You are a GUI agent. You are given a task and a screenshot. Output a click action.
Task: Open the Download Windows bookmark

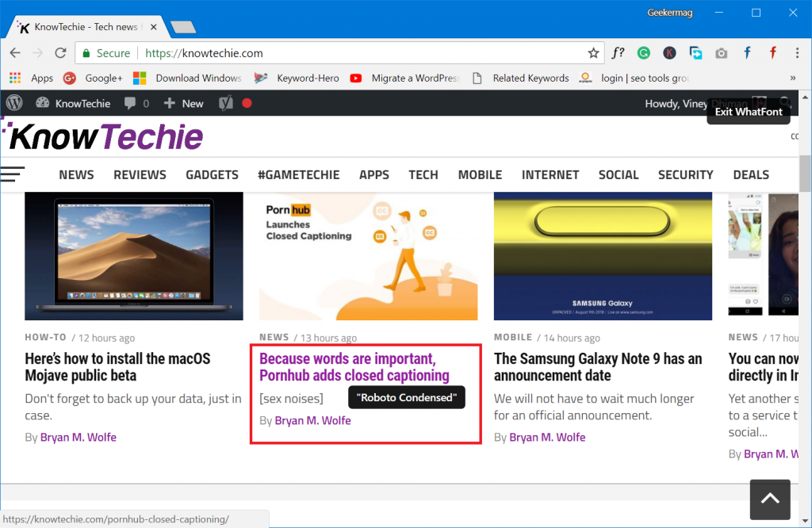point(187,78)
